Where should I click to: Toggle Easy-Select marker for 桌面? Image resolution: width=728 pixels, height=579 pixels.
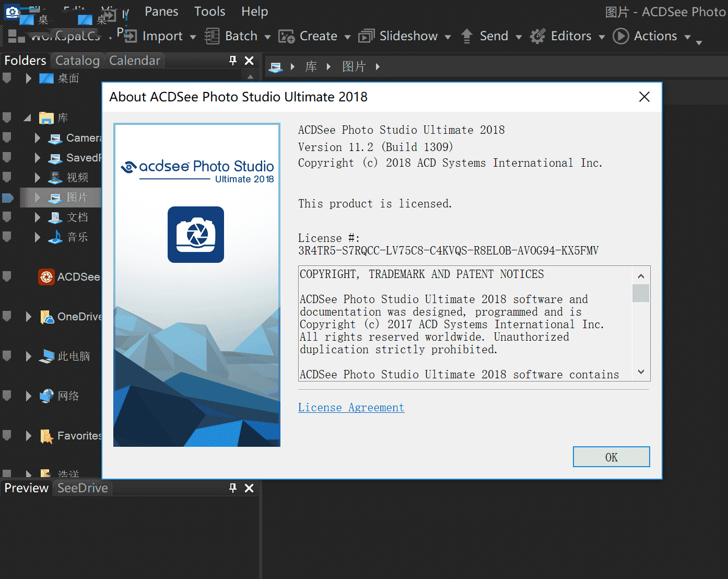[x=7, y=78]
